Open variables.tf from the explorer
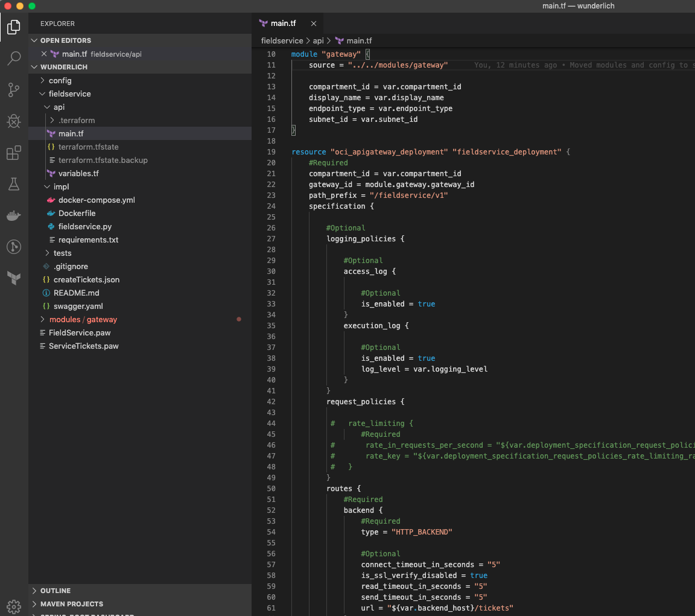Image resolution: width=695 pixels, height=616 pixels. tap(79, 173)
